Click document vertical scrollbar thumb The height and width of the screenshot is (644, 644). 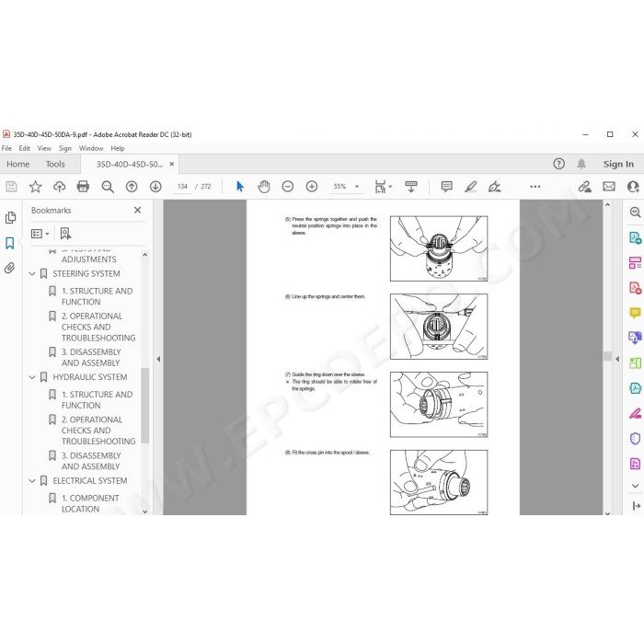(x=607, y=356)
